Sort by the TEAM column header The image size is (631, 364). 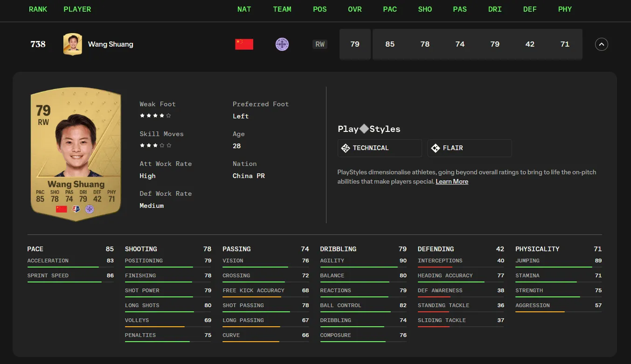(x=282, y=9)
